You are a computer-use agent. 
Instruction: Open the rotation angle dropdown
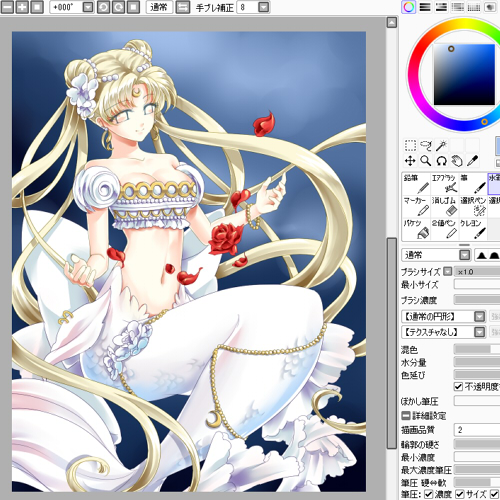click(x=88, y=7)
